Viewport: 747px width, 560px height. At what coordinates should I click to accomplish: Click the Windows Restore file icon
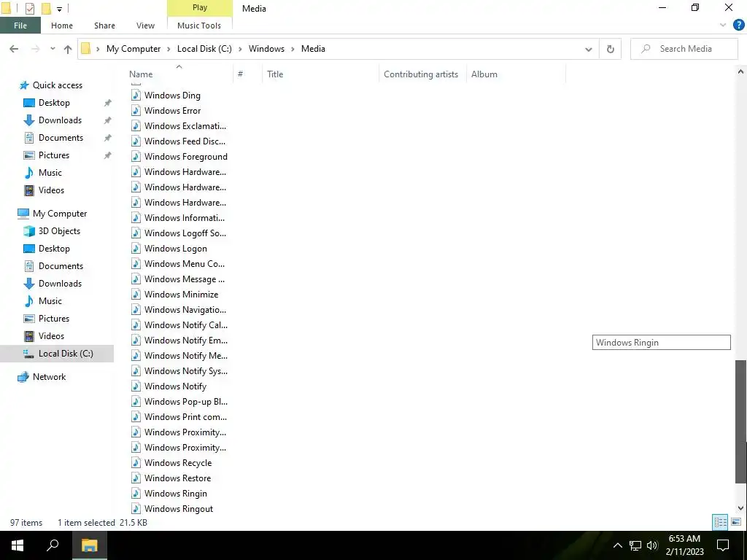click(x=136, y=478)
